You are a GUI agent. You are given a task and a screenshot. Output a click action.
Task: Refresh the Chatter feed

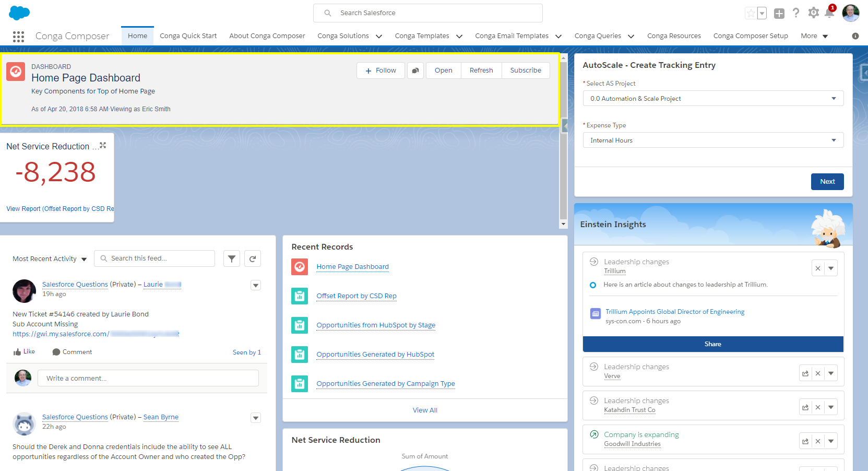pos(253,258)
